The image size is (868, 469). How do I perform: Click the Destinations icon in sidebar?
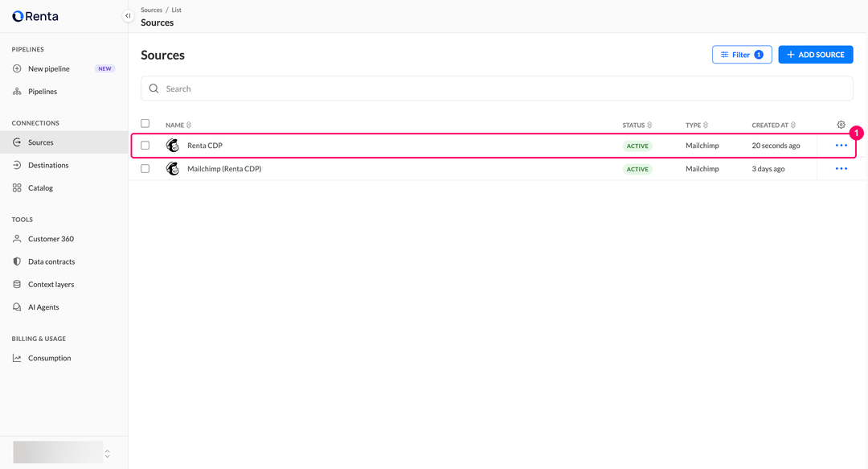click(x=17, y=165)
